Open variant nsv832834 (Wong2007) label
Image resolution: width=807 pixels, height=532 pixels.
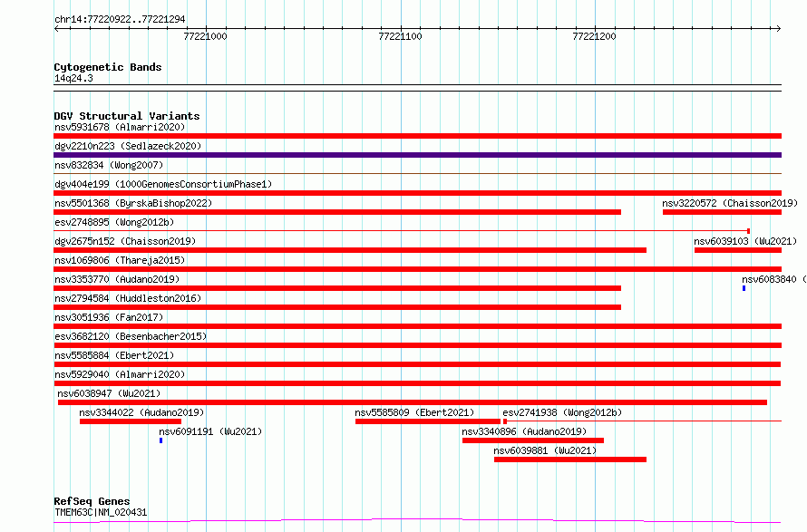pyautogui.click(x=109, y=165)
